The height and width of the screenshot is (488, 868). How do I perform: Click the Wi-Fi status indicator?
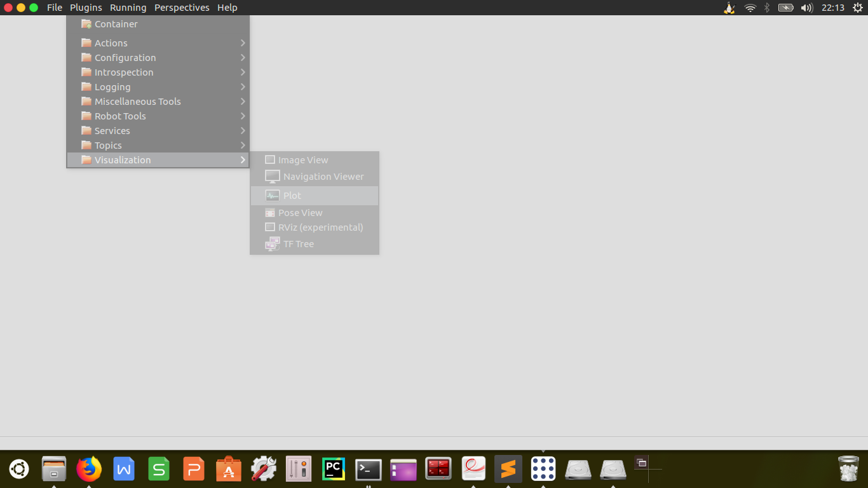750,8
